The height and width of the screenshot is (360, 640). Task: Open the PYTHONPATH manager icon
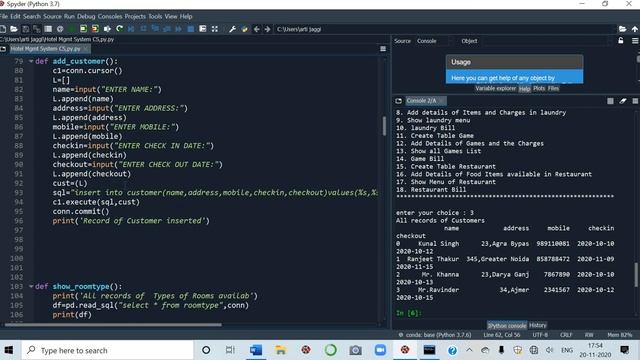point(244,29)
